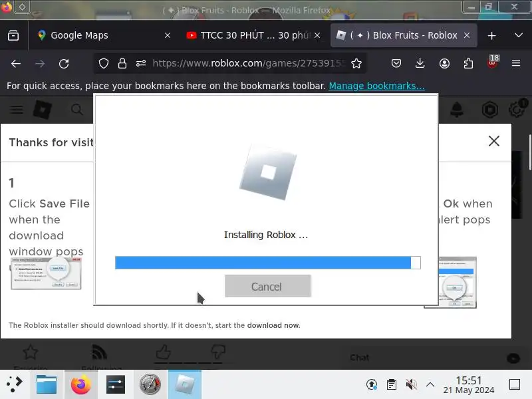The width and height of the screenshot is (532, 399).
Task: Close the Google Maps tab
Action: pos(168,35)
